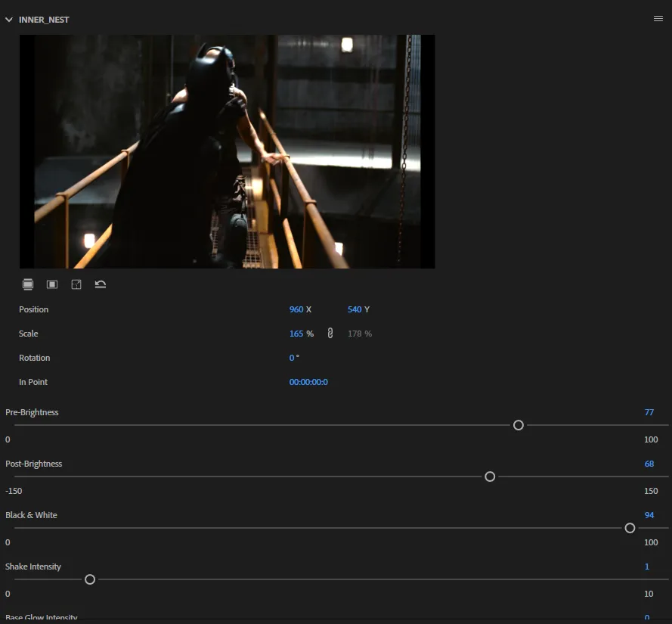Open the INNER_NEST panel hamburger menu

pos(658,19)
